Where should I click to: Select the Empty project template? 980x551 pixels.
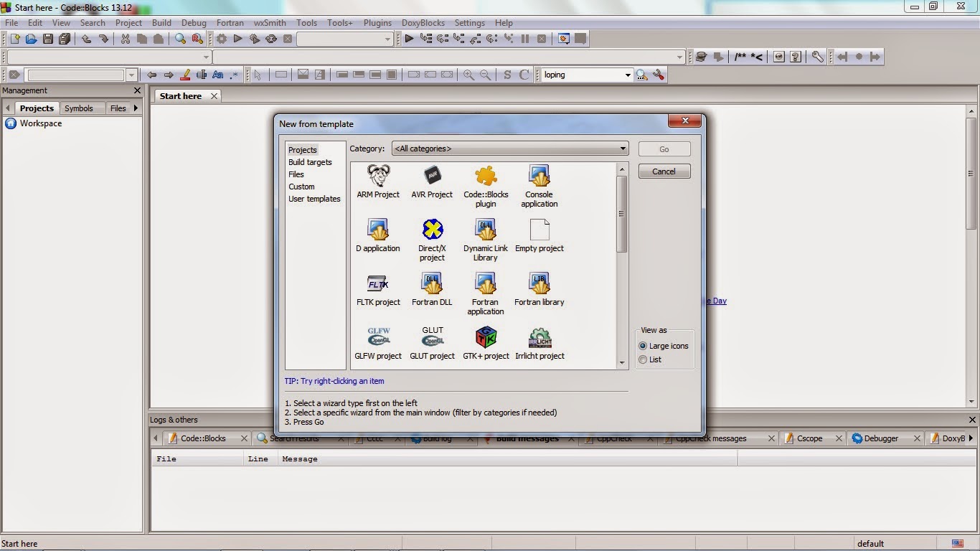[x=540, y=236]
